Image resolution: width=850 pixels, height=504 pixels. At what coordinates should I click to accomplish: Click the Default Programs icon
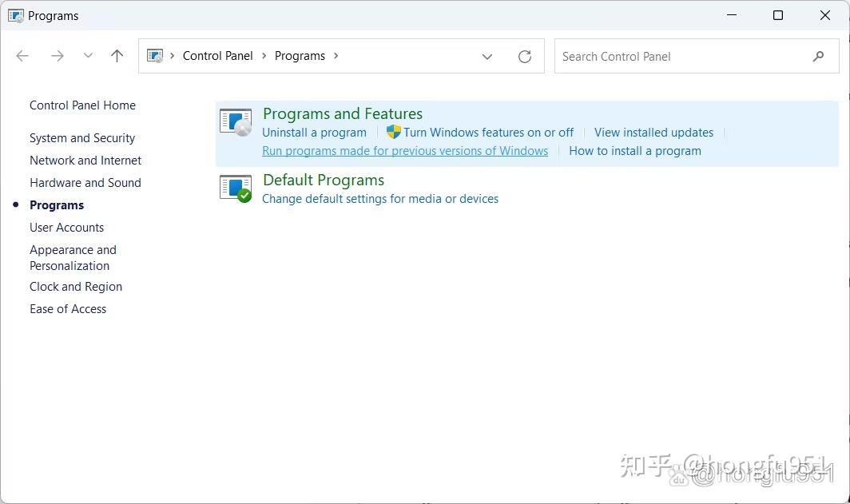click(x=236, y=189)
